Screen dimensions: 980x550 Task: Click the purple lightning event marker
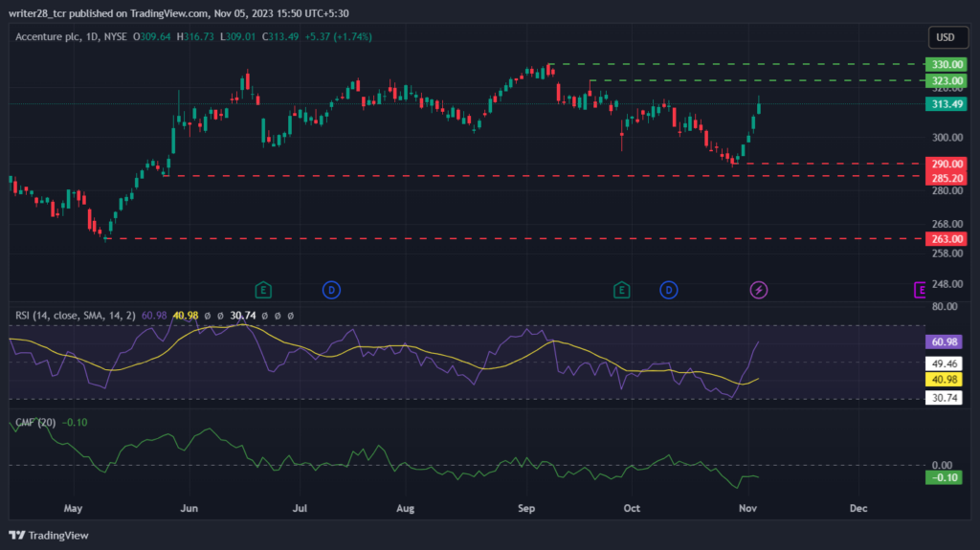click(759, 290)
